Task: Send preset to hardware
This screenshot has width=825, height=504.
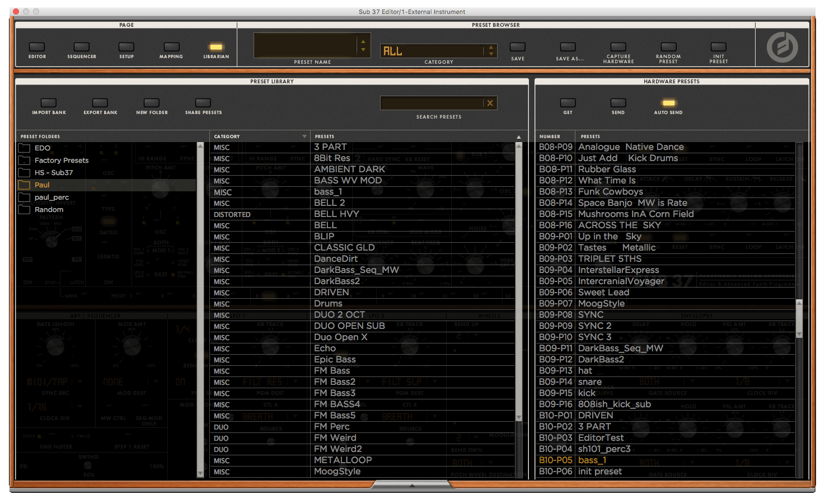Action: coord(618,103)
